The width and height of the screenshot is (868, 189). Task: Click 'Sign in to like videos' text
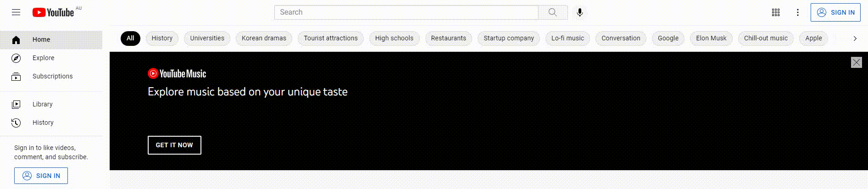click(45, 148)
